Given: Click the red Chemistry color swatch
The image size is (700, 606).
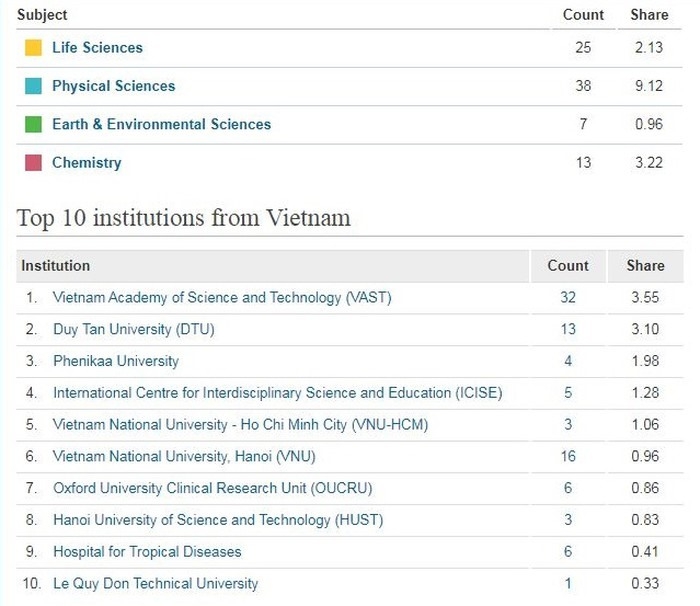Looking at the screenshot, I should tap(33, 163).
